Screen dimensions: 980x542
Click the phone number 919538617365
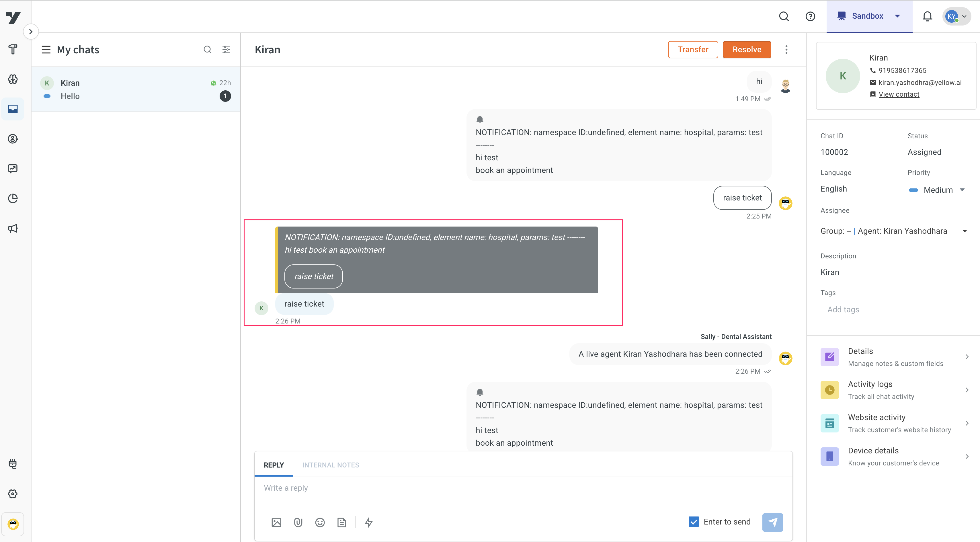(902, 71)
